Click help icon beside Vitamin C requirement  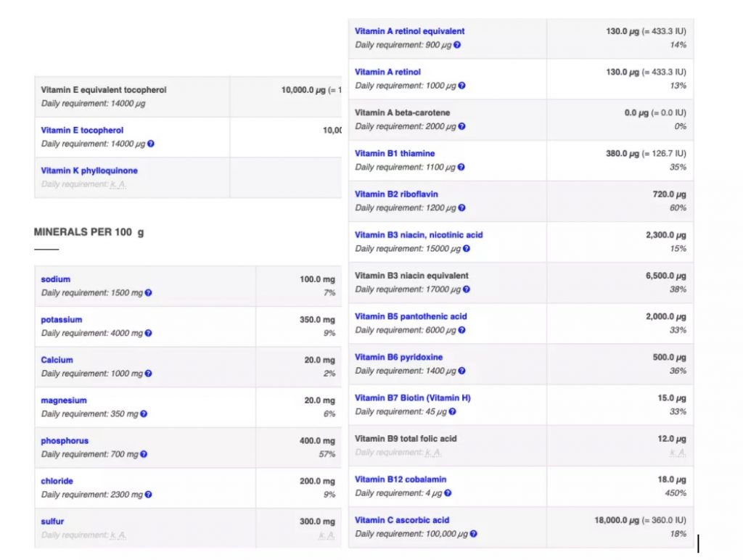(473, 534)
